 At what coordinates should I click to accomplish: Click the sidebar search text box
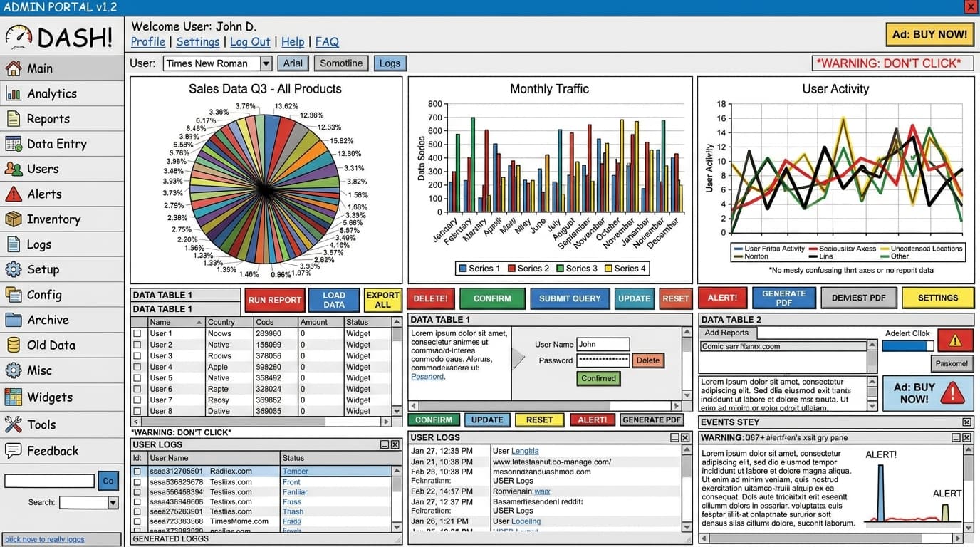49,481
